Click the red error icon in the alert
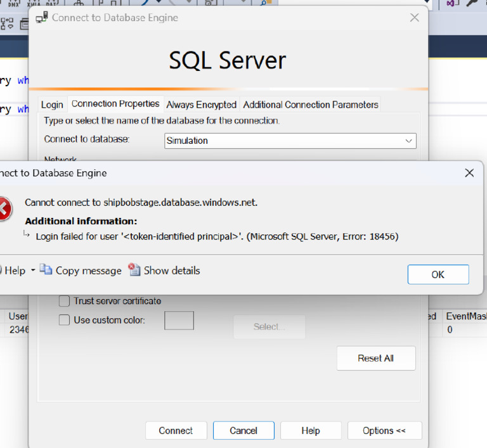 click(4, 209)
